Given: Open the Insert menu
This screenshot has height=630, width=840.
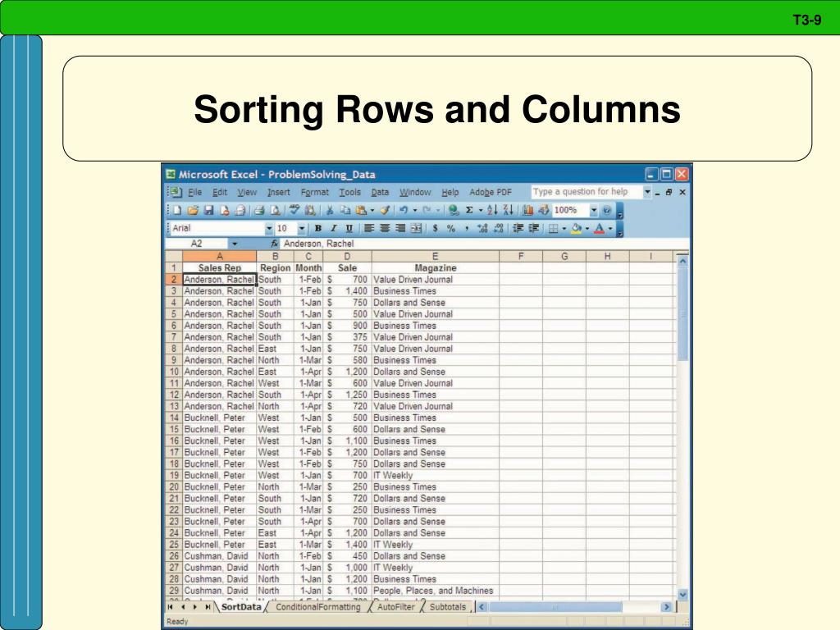Looking at the screenshot, I should [279, 192].
